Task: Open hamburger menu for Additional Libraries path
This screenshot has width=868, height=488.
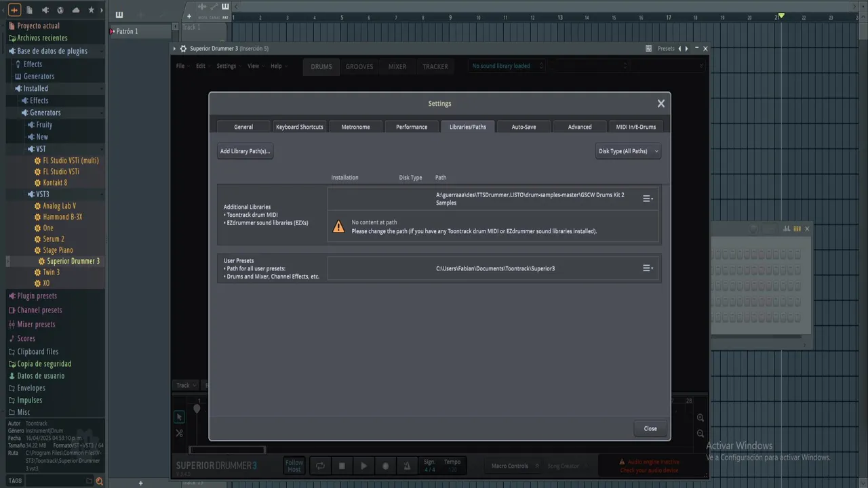Action: tap(648, 199)
